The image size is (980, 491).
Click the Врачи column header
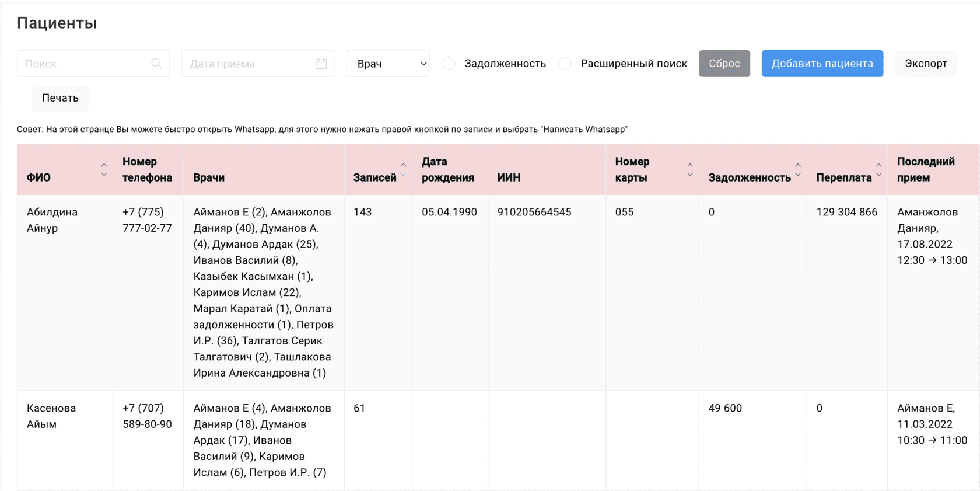click(x=209, y=177)
